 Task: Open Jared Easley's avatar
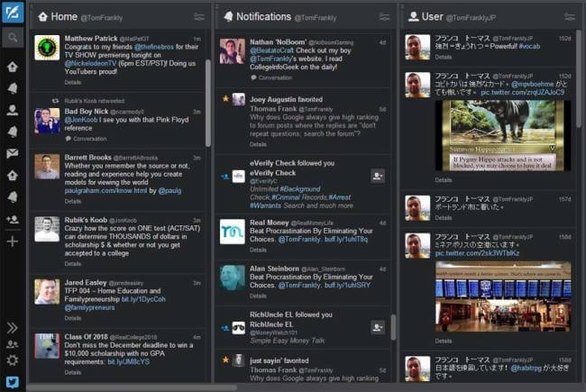pyautogui.click(x=47, y=291)
